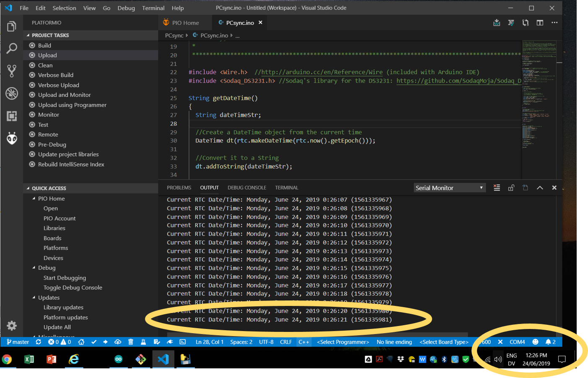This screenshot has height=378, width=588.
Task: Unmute the system speaker in the tray
Action: coord(498,359)
